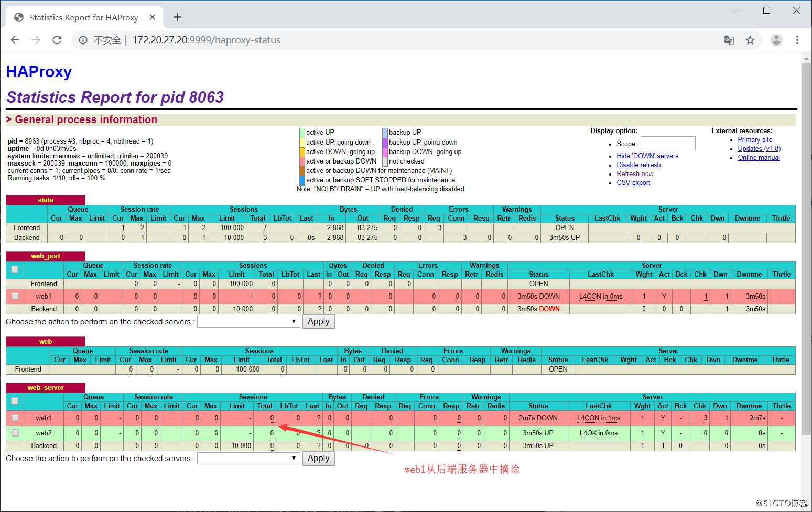The width and height of the screenshot is (812, 512).
Task: Open a new browser tab
Action: coord(177,17)
